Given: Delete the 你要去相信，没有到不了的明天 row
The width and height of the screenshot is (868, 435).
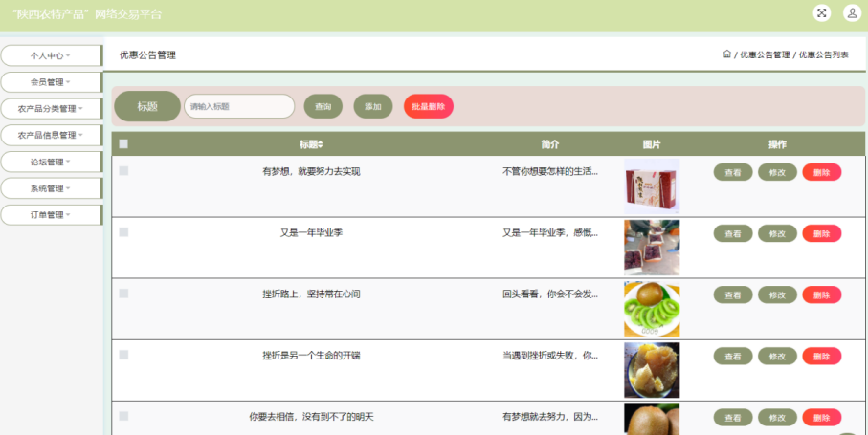Looking at the screenshot, I should click(821, 418).
